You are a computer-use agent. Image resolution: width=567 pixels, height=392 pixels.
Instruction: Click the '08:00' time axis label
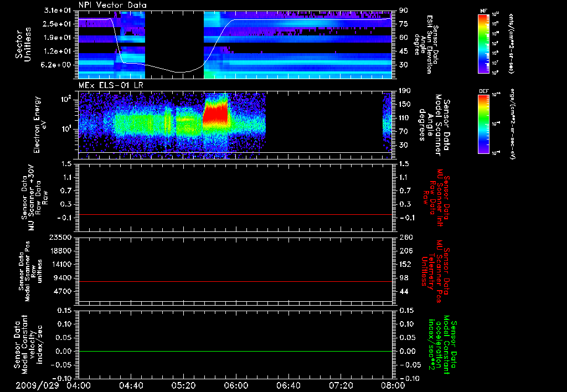(x=393, y=385)
